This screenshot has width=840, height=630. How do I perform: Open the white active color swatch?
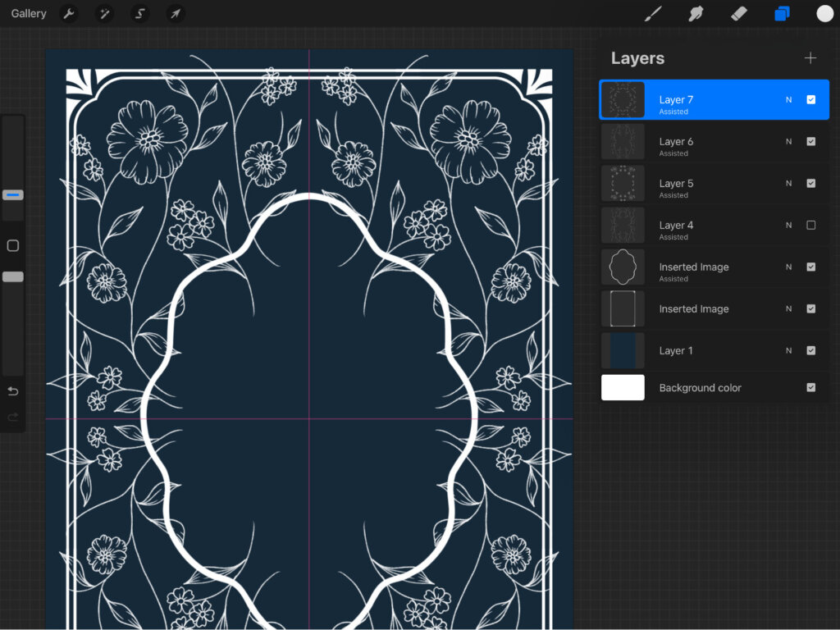(x=824, y=14)
